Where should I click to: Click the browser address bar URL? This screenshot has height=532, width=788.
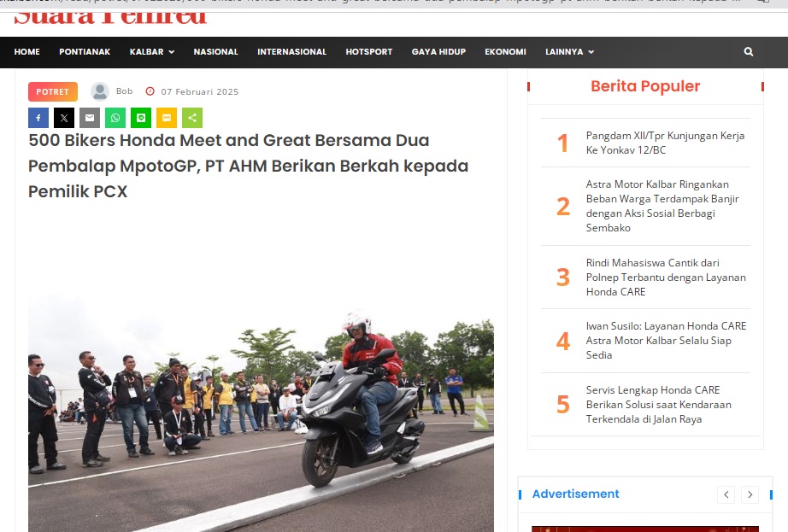[x=372, y=2]
